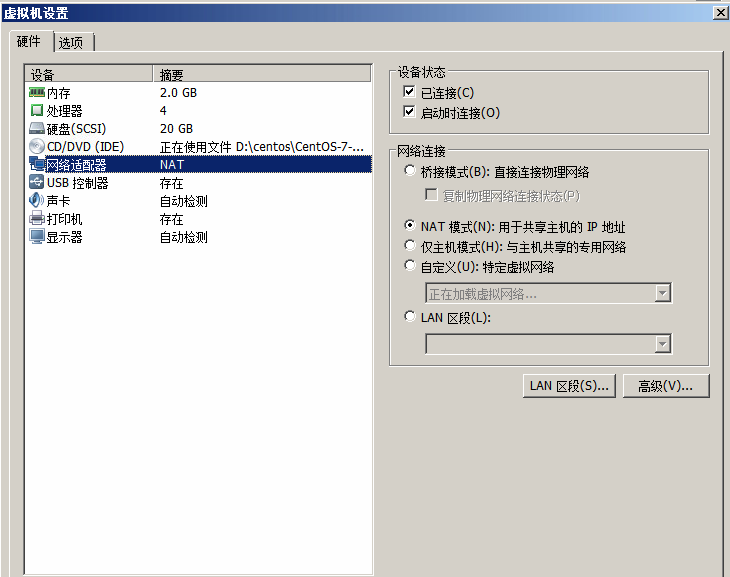Select the 处理器 row label
Screen dimensions: 730x577
coord(64,111)
